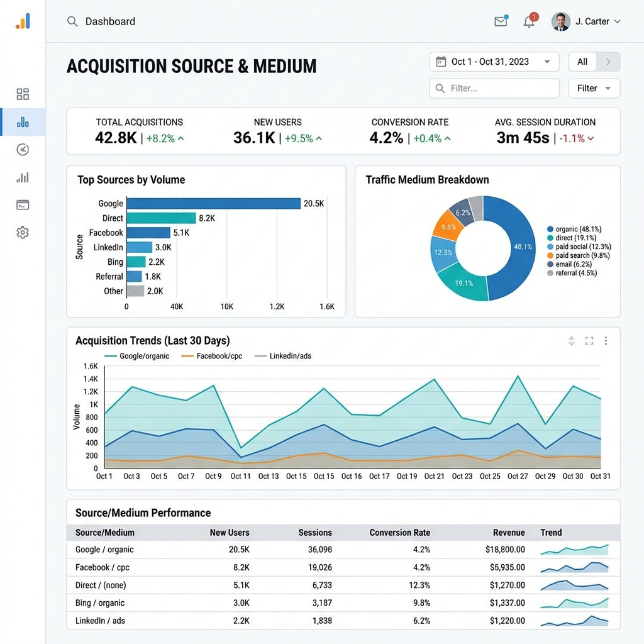Toggle paid social (12.3%) legend entry
This screenshot has height=644, width=644.
tap(579, 247)
